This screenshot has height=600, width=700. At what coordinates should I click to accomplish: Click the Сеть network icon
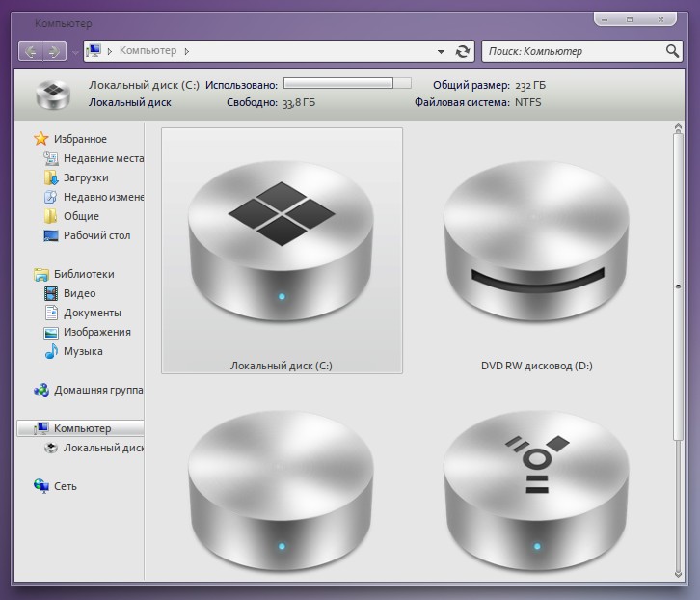pos(41,486)
